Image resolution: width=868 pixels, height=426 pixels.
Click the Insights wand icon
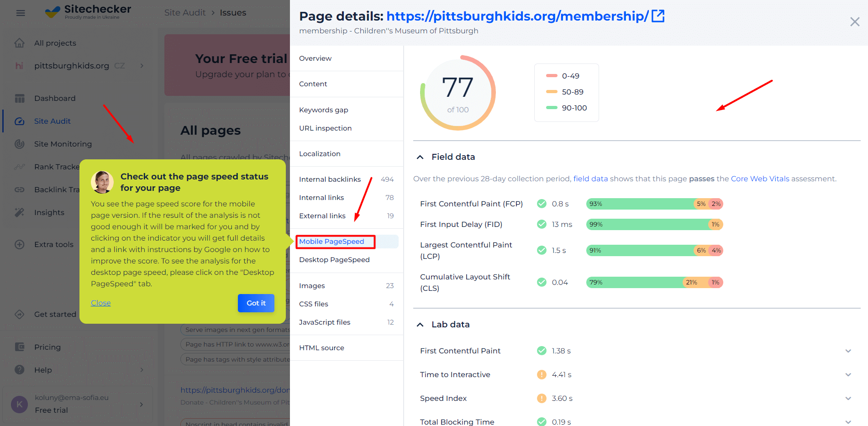point(20,212)
